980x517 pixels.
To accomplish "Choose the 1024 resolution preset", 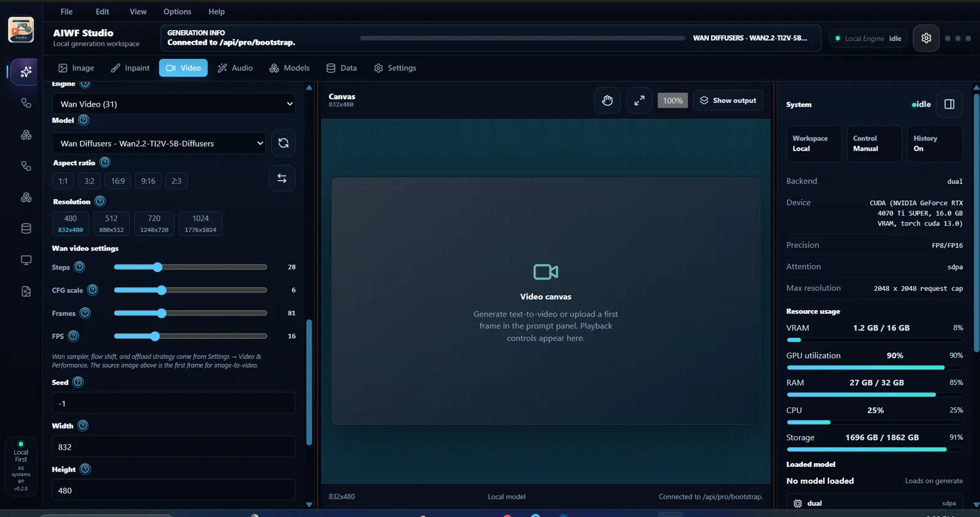I will pos(200,224).
